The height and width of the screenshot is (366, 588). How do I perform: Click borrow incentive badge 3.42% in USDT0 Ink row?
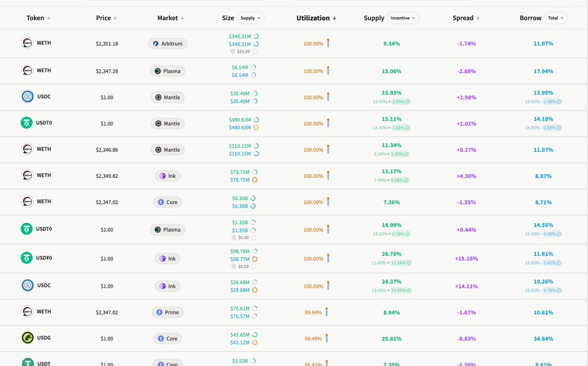coord(552,263)
